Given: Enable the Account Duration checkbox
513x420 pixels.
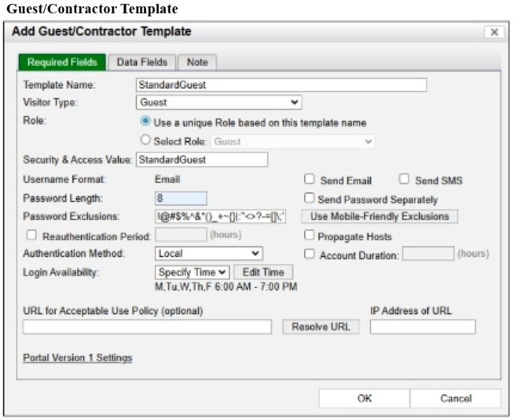Looking at the screenshot, I should pos(310,254).
